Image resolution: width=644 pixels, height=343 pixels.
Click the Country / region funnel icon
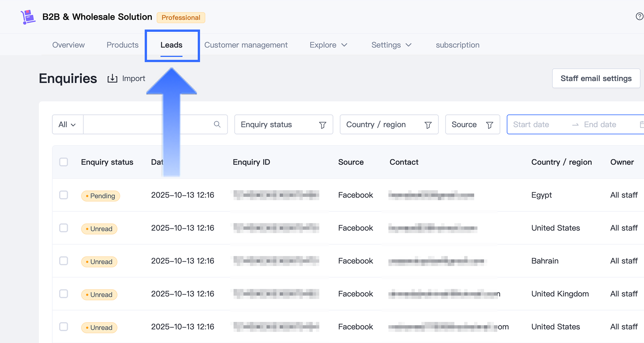point(428,125)
